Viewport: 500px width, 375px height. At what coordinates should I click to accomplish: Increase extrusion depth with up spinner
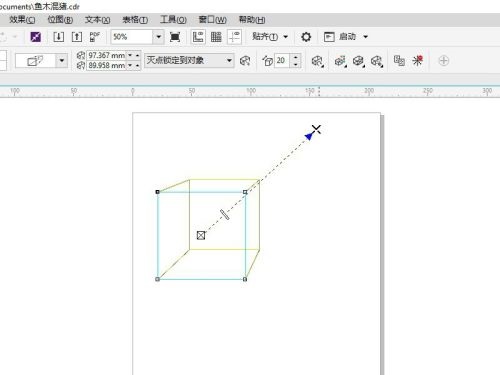(x=296, y=57)
